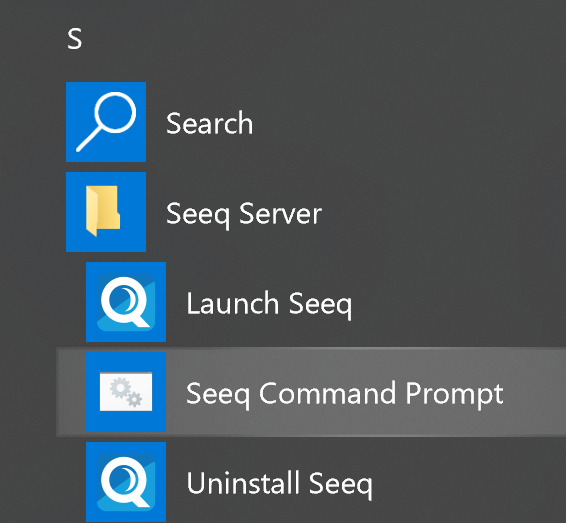
Task: Click the gears window icon for Seeq Command Prompt
Action: 126,392
